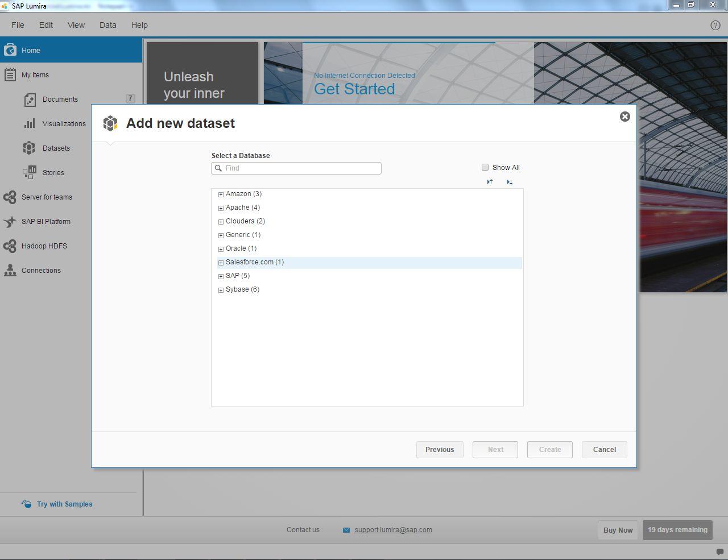
Task: Click the email envelope icon in footer
Action: click(346, 530)
